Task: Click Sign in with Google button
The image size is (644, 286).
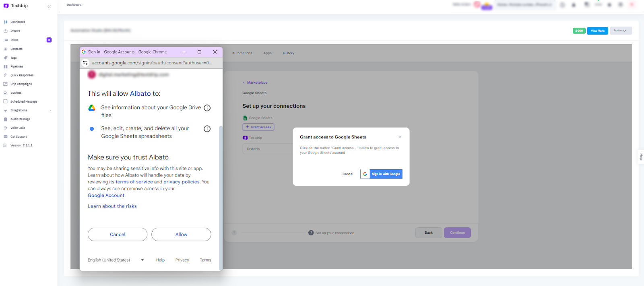Action: point(382,174)
